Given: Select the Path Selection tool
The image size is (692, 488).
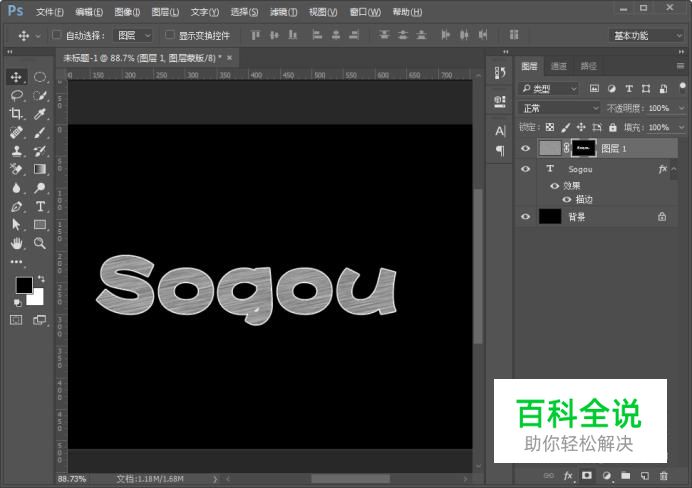Looking at the screenshot, I should (16, 225).
